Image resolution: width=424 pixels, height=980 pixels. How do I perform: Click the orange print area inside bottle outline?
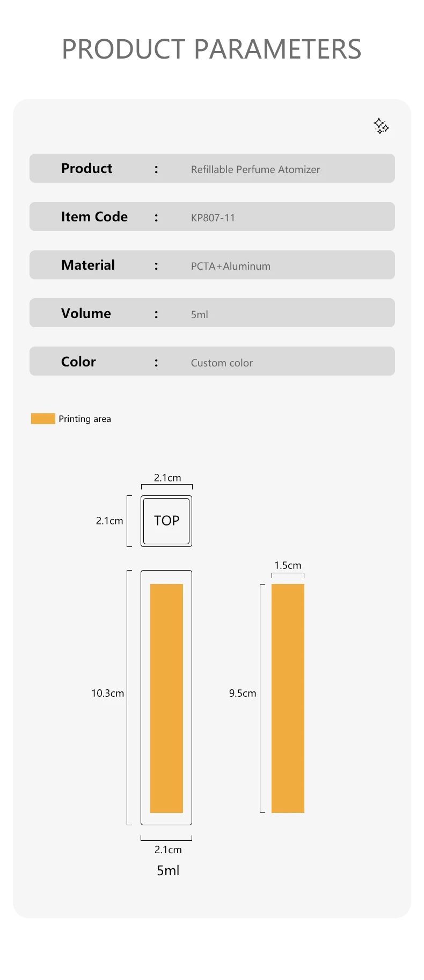(166, 698)
